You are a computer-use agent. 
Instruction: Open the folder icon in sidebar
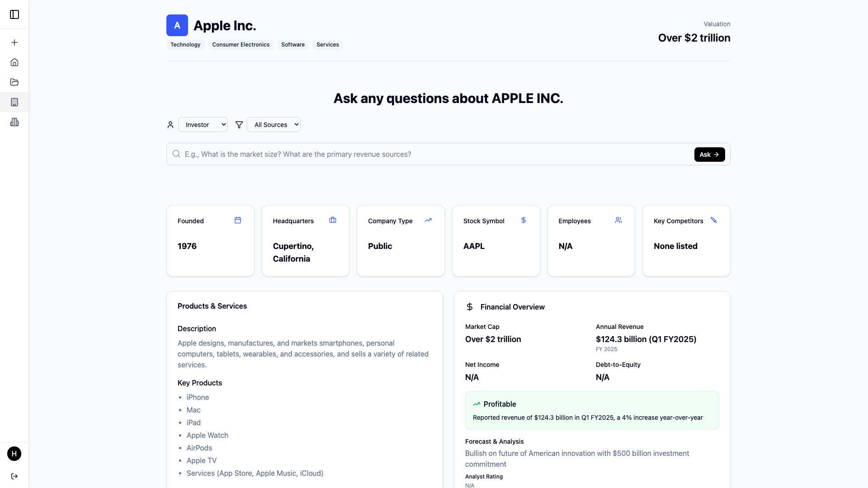coord(14,82)
